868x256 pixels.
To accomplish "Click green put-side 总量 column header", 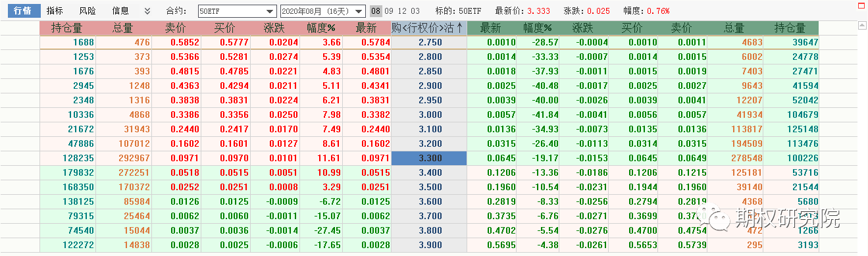I will [734, 28].
